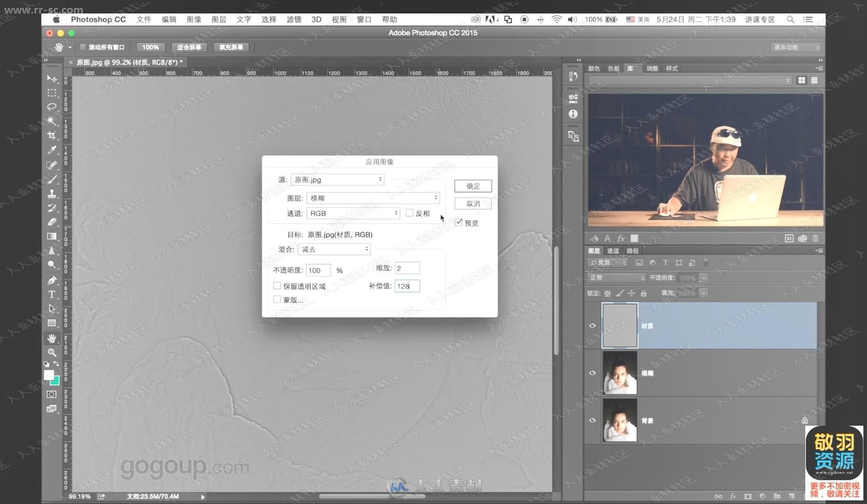Swap foreground and background colors

[57, 364]
